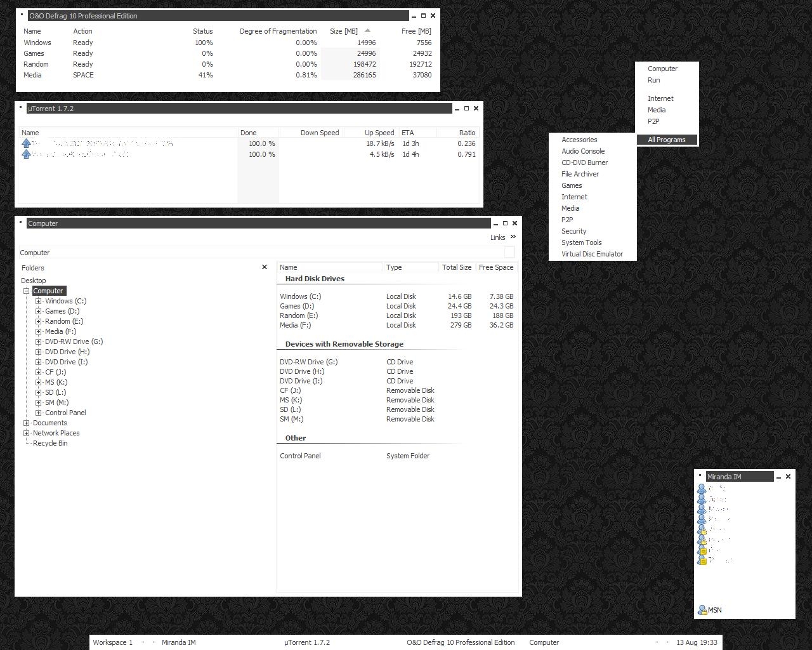
Task: Click right arrow before Miranda IM on taskbar
Action: (154, 642)
